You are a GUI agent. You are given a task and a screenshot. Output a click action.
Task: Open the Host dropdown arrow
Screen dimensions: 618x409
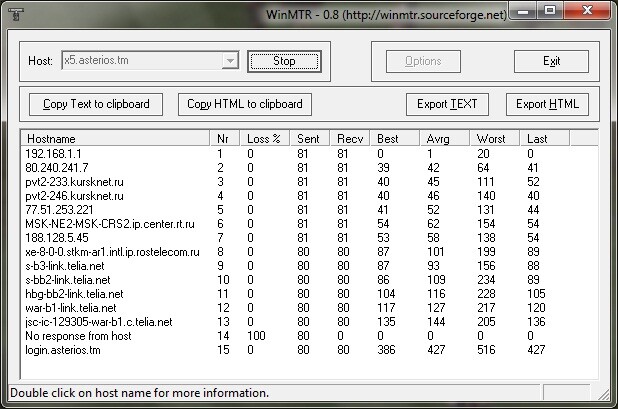coord(230,61)
